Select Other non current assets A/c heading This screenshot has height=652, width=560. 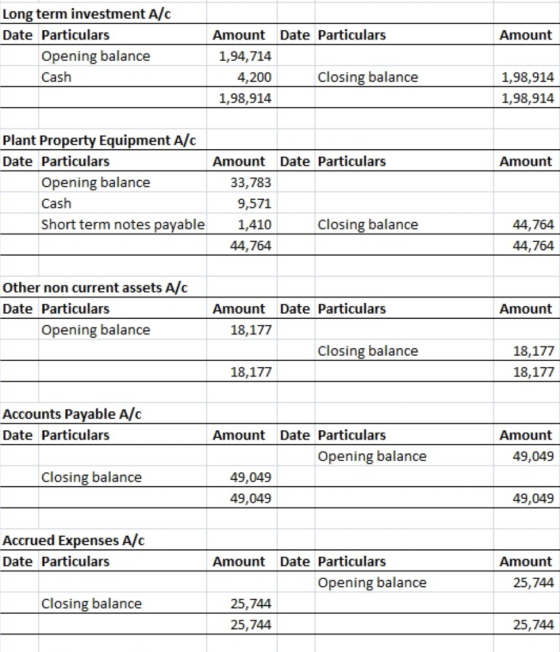coord(95,287)
